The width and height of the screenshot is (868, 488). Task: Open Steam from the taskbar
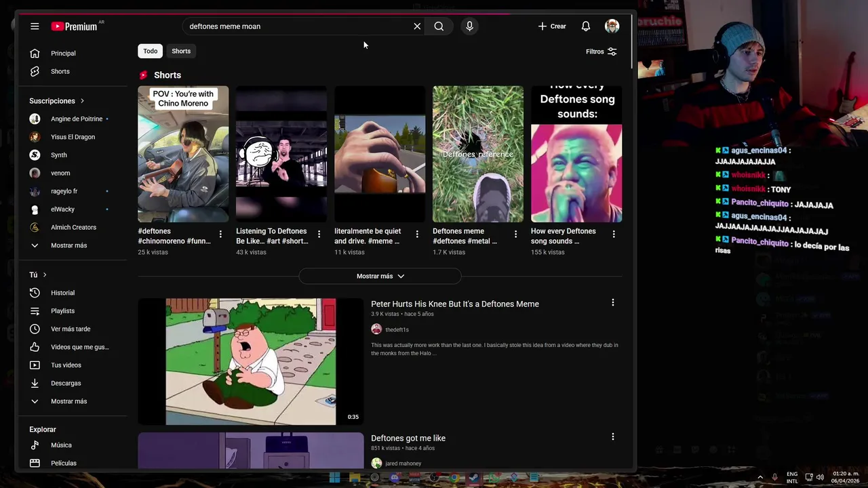tap(474, 478)
